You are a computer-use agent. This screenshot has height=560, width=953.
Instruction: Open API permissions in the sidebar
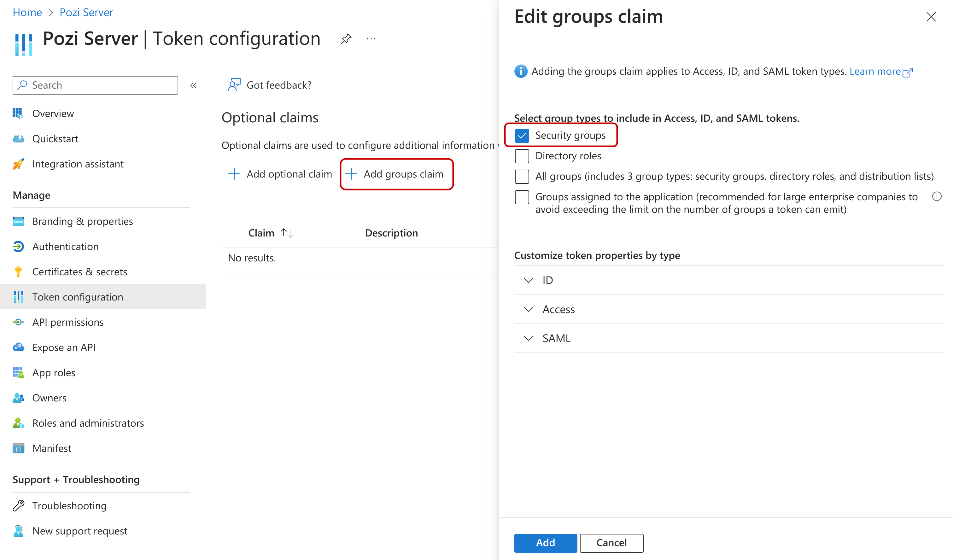pyautogui.click(x=68, y=322)
